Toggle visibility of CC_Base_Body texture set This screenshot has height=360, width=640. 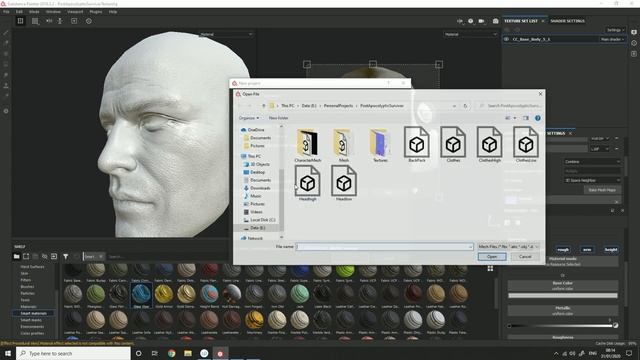click(507, 39)
